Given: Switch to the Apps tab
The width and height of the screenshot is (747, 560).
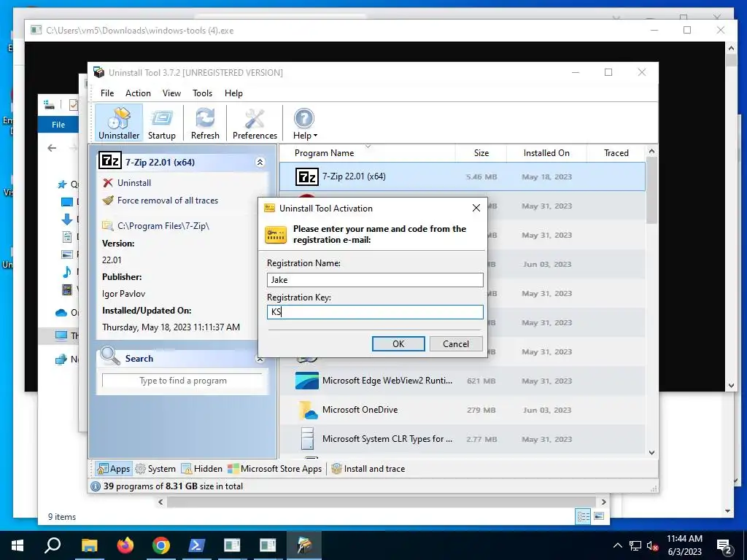Looking at the screenshot, I should (x=113, y=469).
